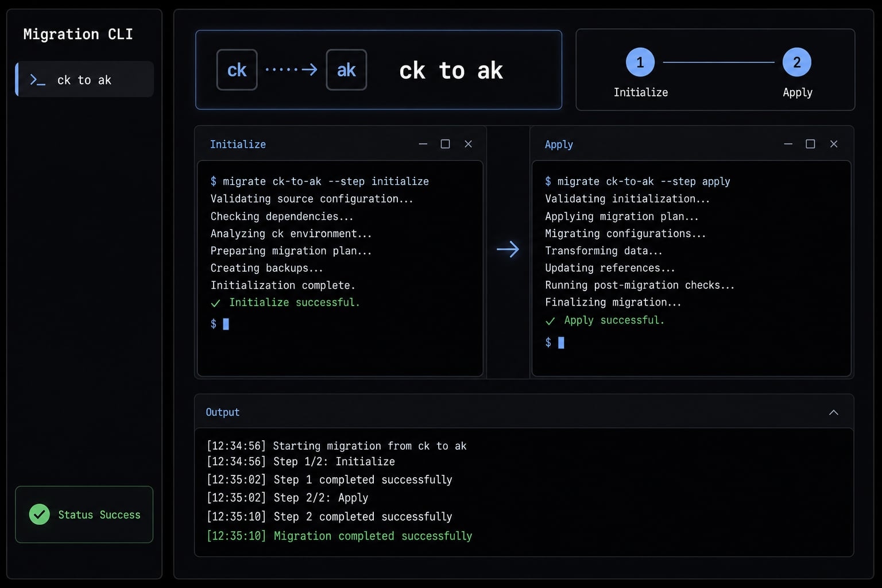
Task: Click 'Validating source configuration...' line
Action: point(312,199)
